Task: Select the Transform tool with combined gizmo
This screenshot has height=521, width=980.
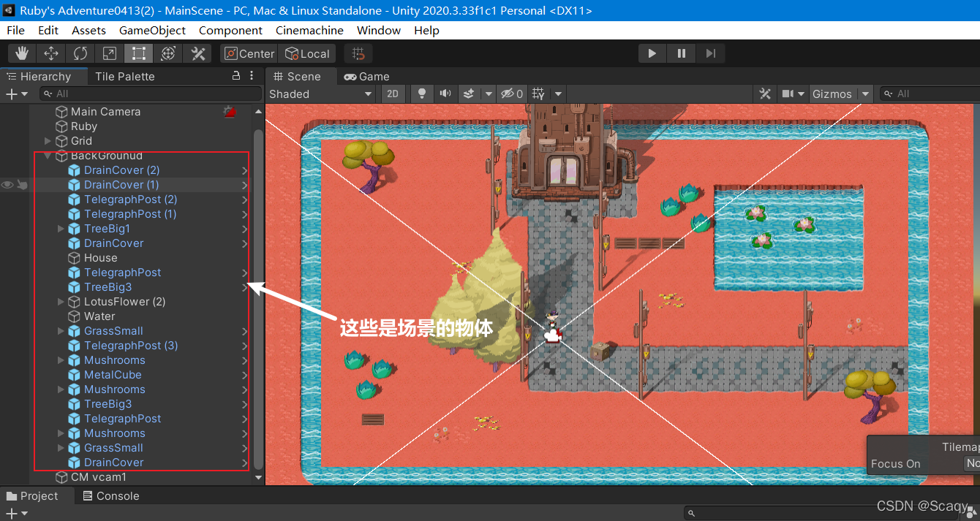Action: coord(168,53)
